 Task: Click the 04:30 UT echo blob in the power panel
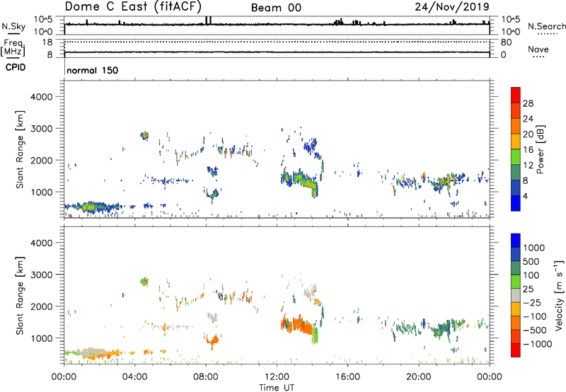click(144, 135)
